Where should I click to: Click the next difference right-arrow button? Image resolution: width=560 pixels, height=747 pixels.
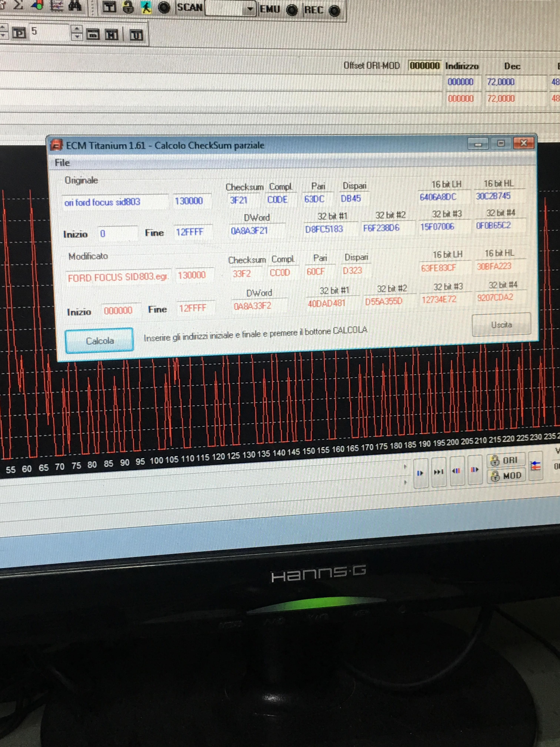tap(475, 469)
